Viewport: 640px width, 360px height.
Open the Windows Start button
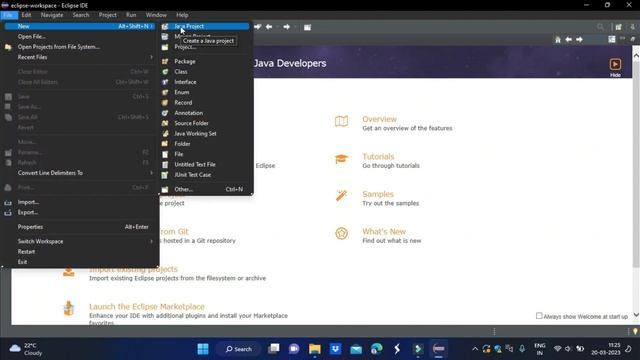click(x=203, y=349)
